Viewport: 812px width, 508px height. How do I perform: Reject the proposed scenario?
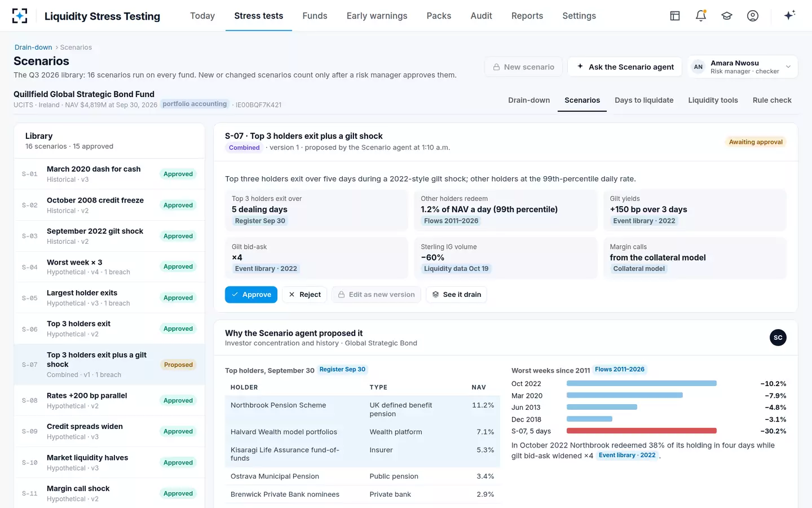pos(304,295)
